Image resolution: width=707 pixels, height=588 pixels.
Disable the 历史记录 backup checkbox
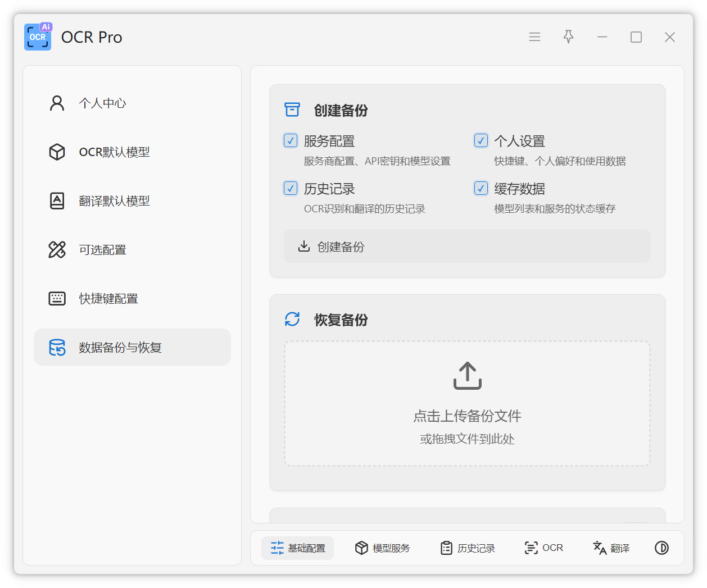(291, 188)
